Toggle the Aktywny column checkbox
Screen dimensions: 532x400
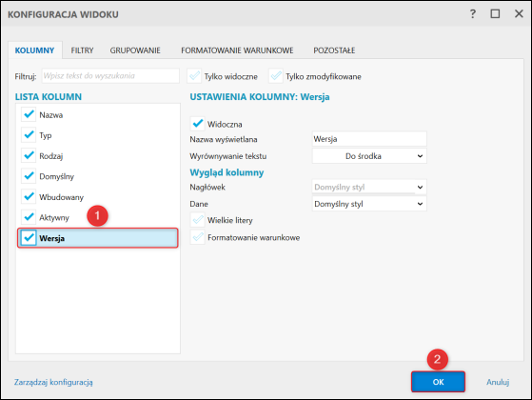[29, 217]
